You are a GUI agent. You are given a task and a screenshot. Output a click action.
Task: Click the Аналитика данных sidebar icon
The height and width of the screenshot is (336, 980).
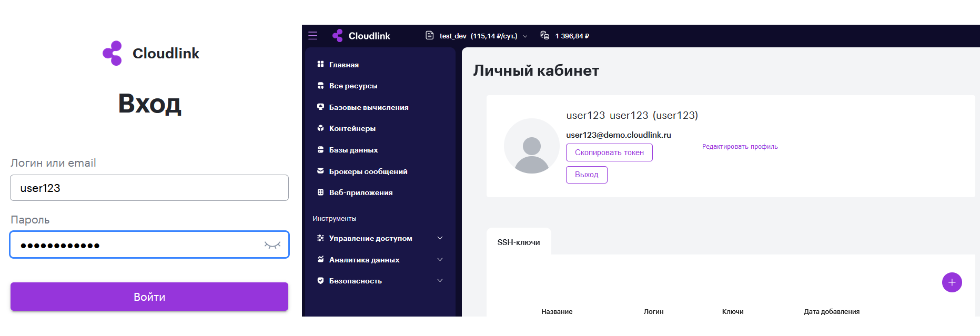click(320, 259)
